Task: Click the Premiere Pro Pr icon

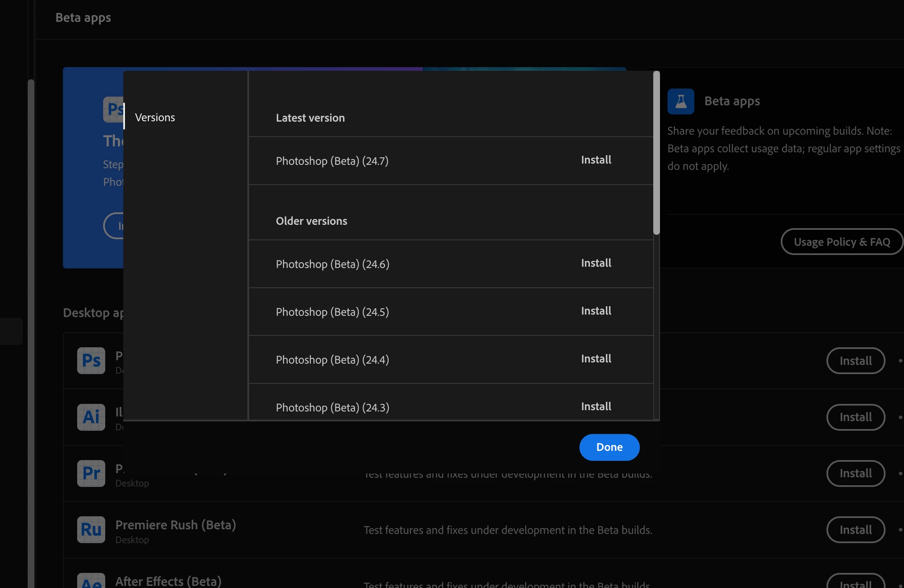Action: pos(91,474)
